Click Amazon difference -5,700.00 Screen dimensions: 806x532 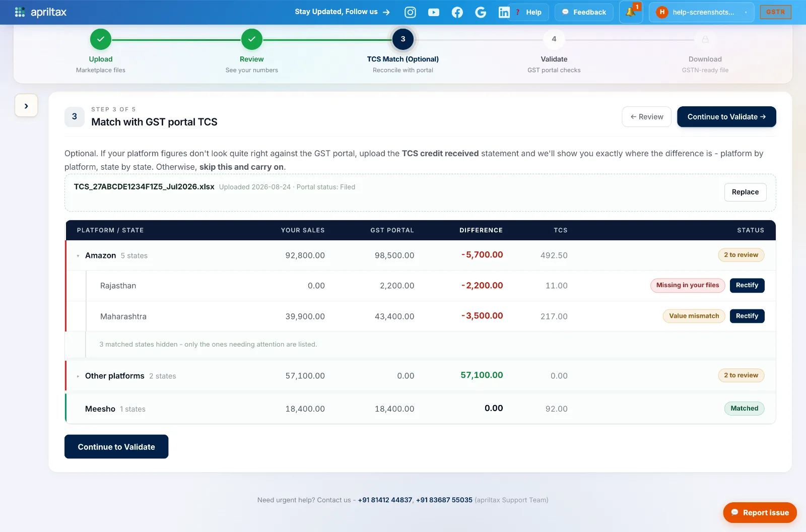(x=482, y=255)
